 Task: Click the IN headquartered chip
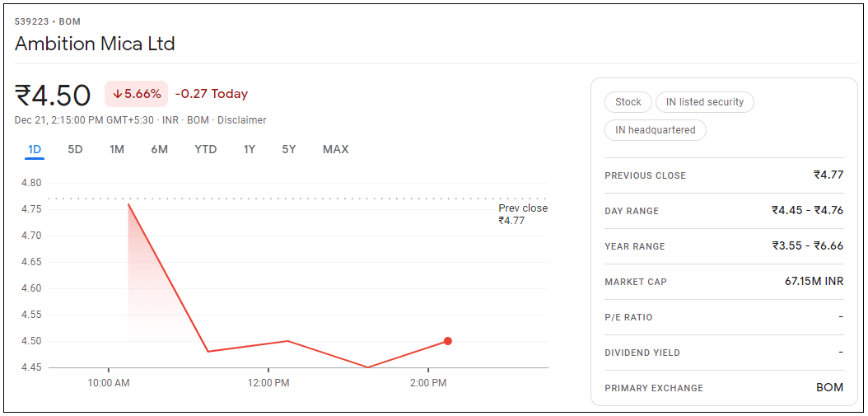[x=656, y=130]
